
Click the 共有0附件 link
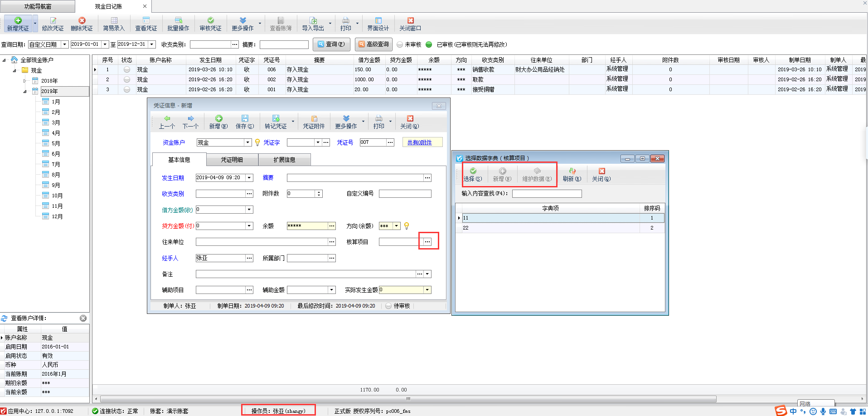click(422, 142)
